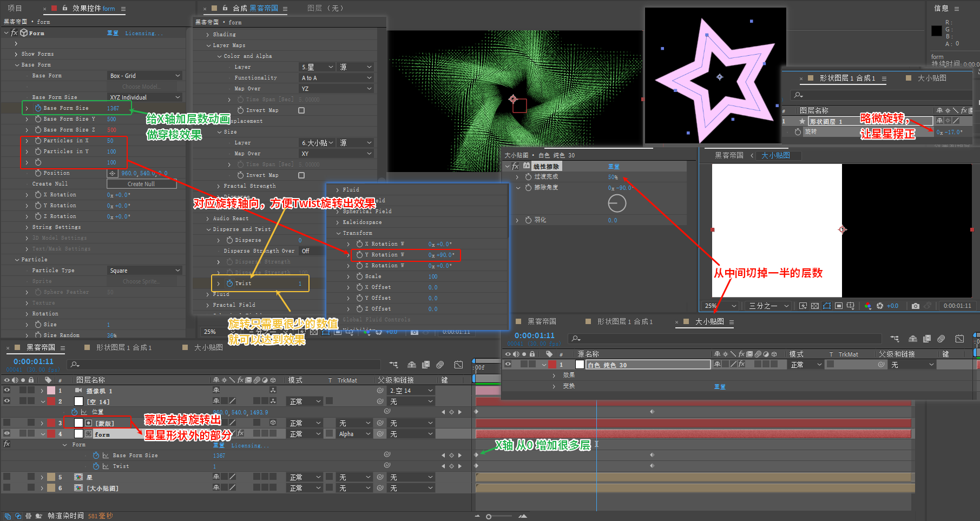Screen dimensions: 980x521
Task: Collapse the Layer Maps group
Action: pos(208,45)
